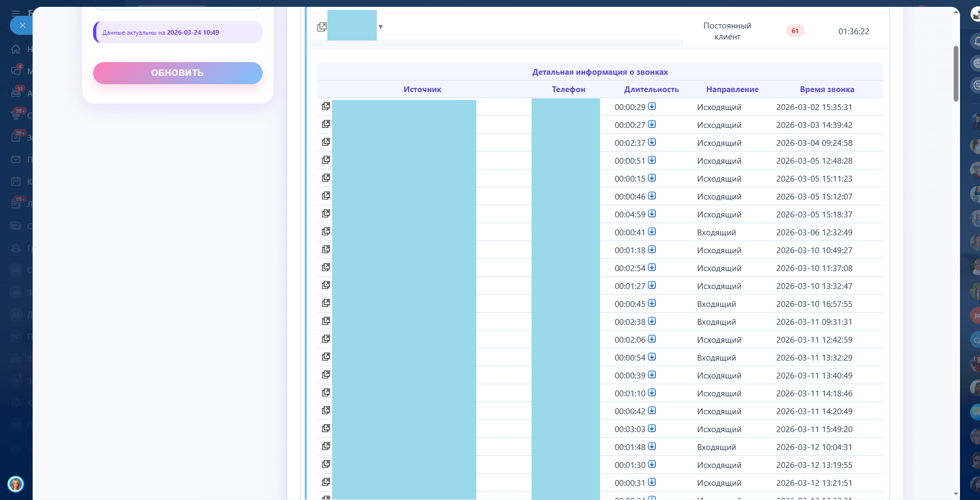This screenshot has width=980, height=500.
Task: Click the Постоянный клиент label
Action: point(727,31)
